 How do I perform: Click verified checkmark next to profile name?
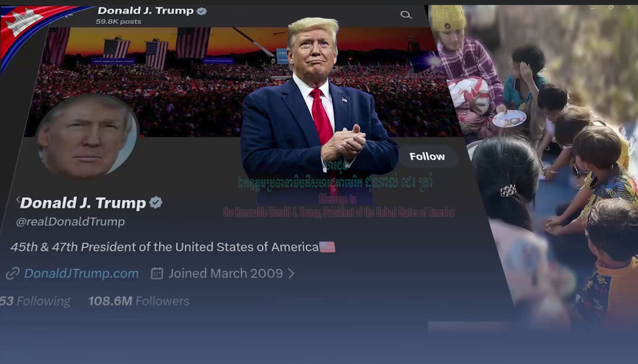click(156, 202)
